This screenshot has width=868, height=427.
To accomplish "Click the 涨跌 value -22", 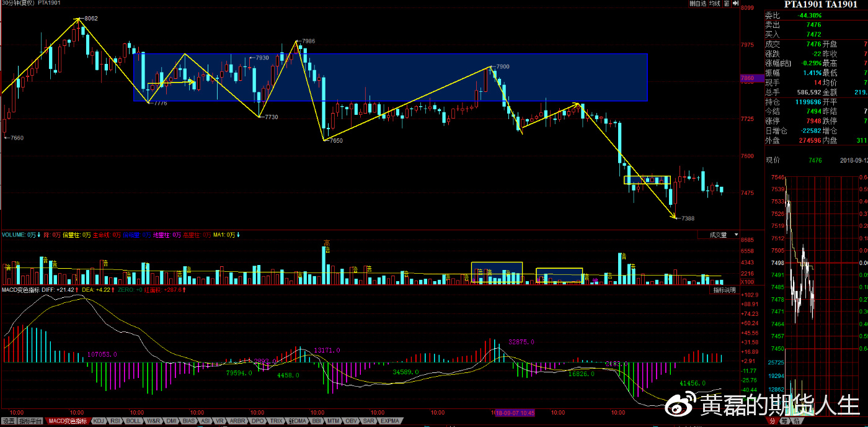I will 817,53.
